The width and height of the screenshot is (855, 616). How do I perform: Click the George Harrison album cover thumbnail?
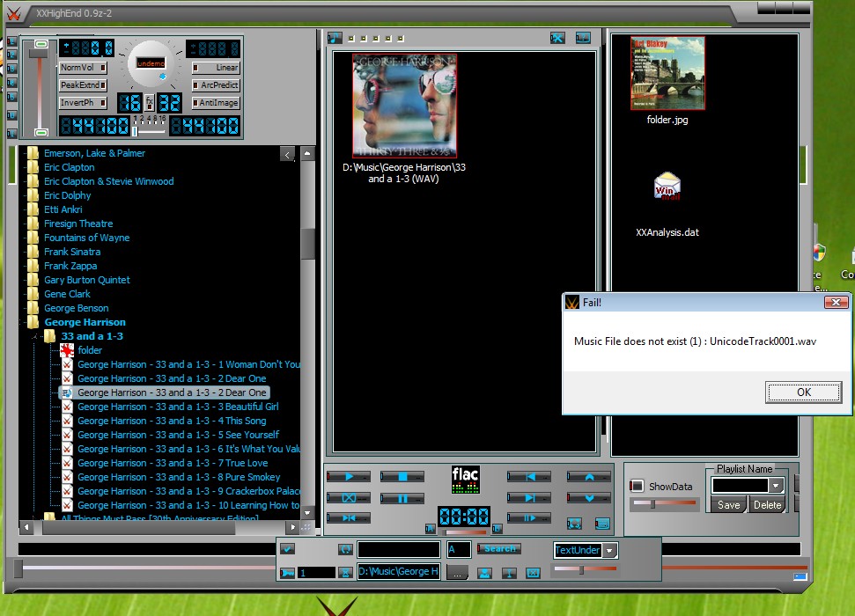pos(404,106)
